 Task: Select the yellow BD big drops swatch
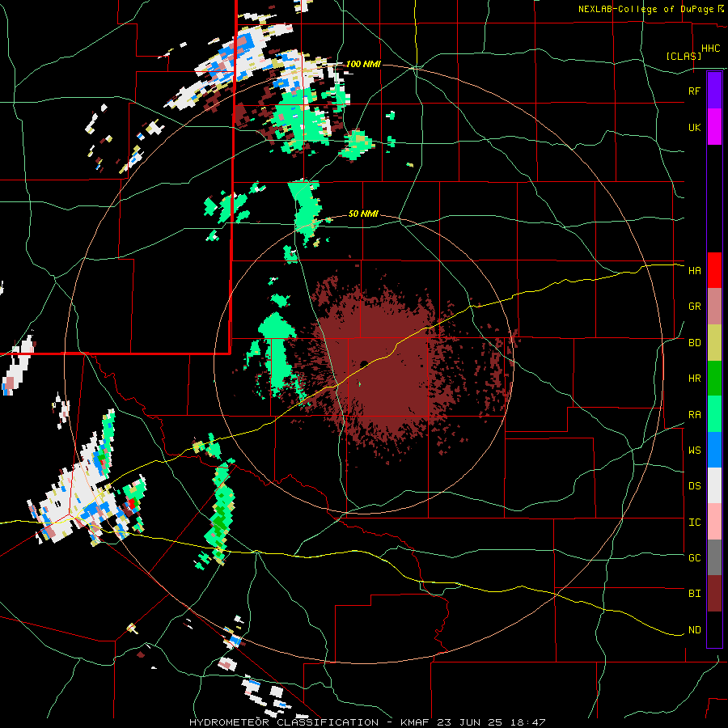point(714,343)
